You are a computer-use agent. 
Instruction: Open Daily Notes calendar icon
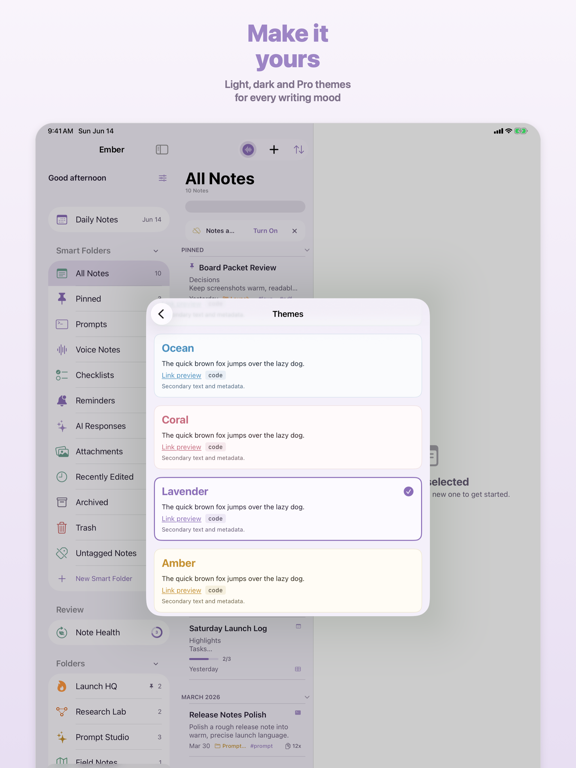tap(62, 219)
